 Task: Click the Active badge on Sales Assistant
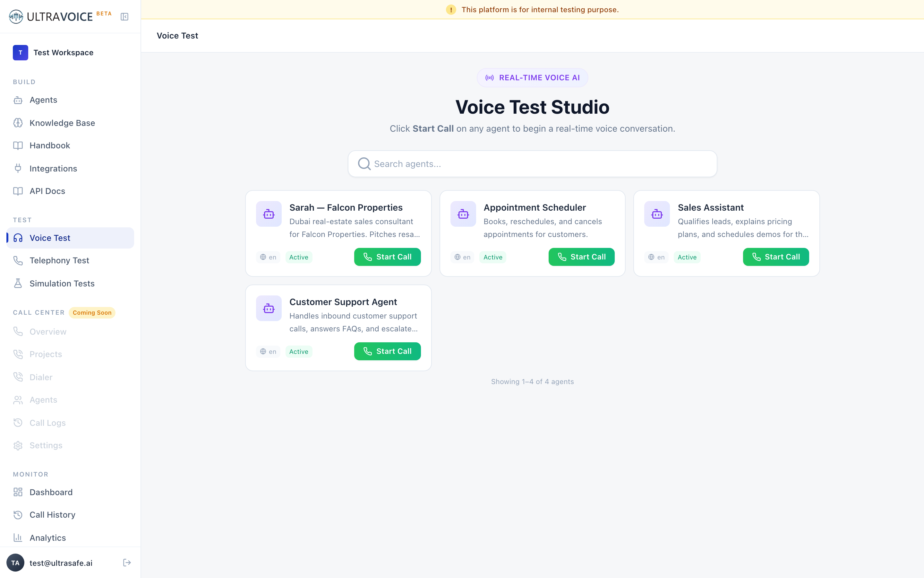coord(687,257)
